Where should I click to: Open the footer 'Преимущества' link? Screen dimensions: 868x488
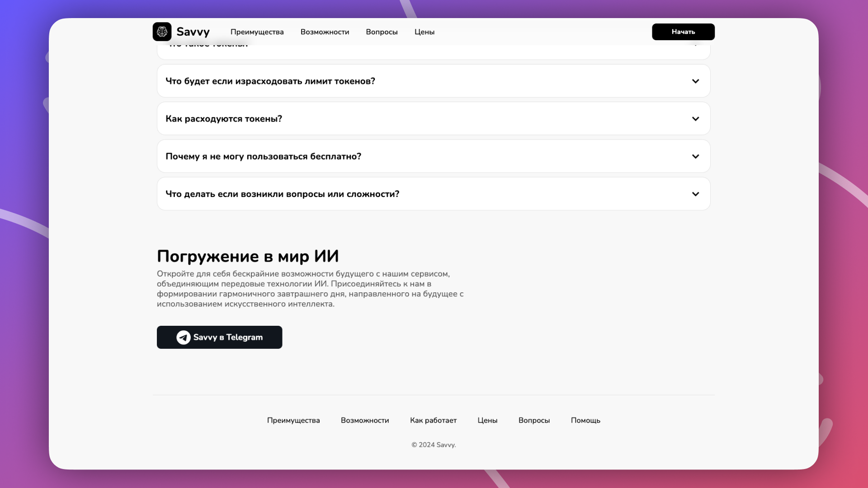pyautogui.click(x=293, y=420)
